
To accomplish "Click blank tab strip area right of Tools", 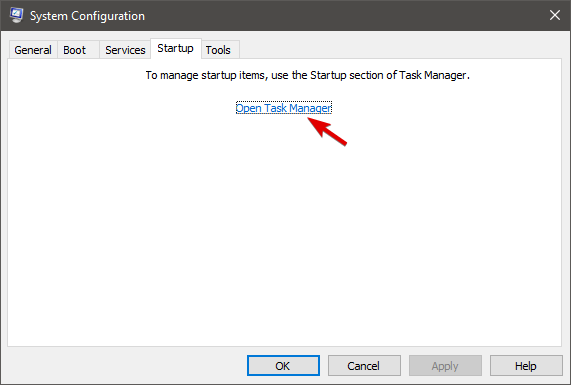I will (x=401, y=49).
